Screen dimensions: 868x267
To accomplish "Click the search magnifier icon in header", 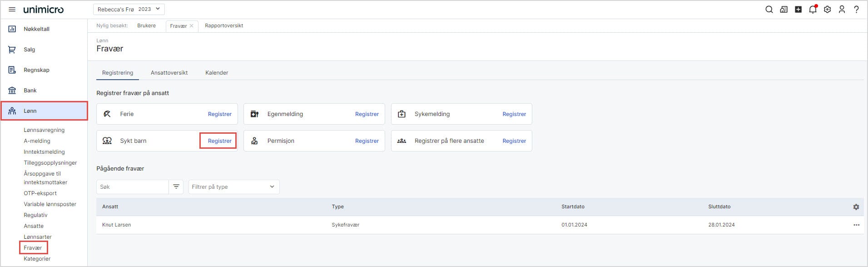I will (x=769, y=10).
